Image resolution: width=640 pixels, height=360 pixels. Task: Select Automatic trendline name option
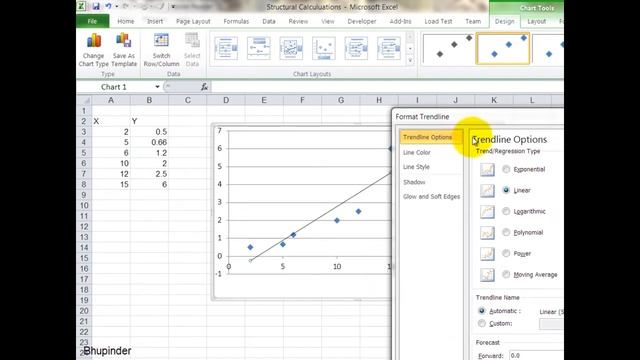click(x=482, y=311)
